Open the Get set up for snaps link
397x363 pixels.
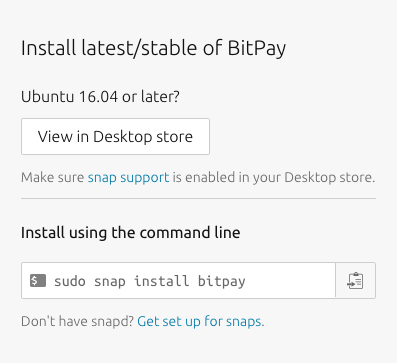[x=199, y=322]
